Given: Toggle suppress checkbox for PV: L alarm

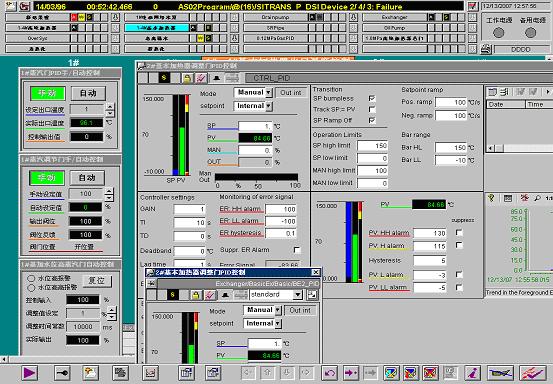Looking at the screenshot, I should tap(459, 274).
